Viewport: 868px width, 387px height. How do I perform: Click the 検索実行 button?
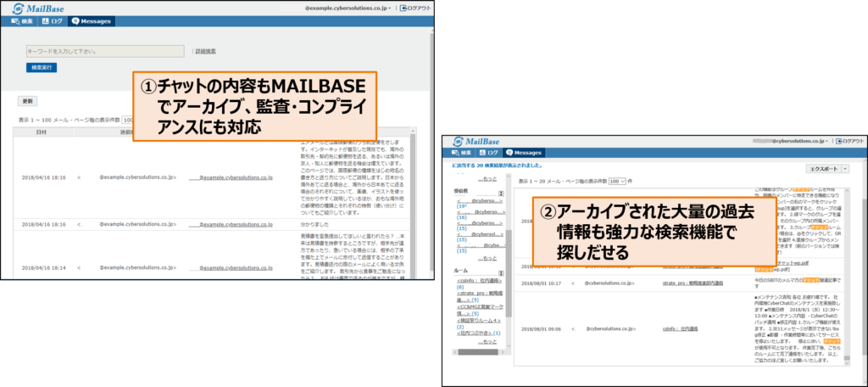point(42,68)
